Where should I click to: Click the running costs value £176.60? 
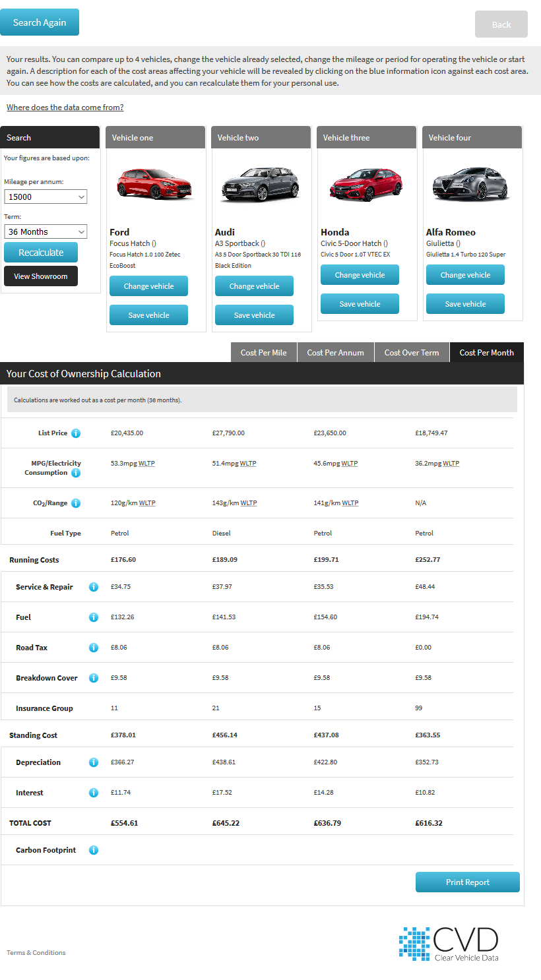pyautogui.click(x=123, y=560)
